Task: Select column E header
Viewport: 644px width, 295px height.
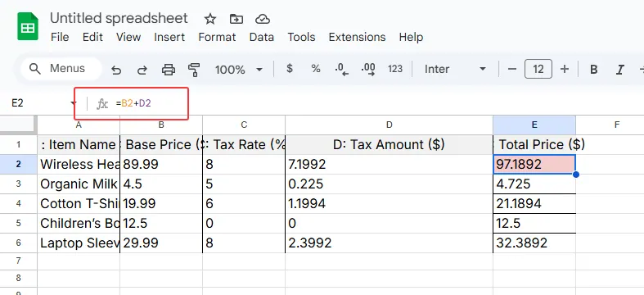Action: click(534, 125)
